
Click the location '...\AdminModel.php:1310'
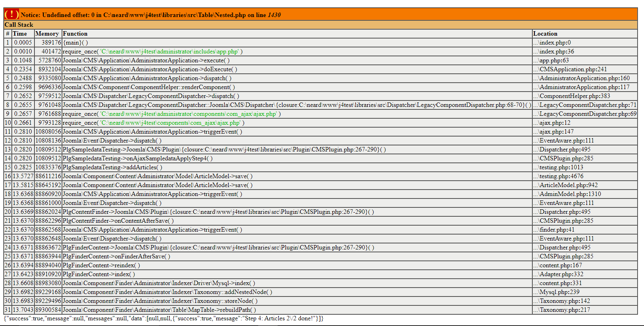click(x=567, y=194)
